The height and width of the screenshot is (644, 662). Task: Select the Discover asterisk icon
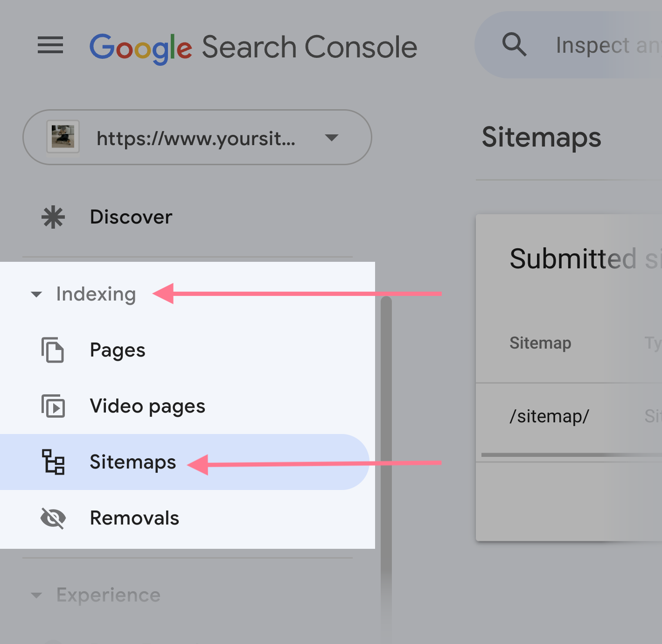tap(53, 217)
